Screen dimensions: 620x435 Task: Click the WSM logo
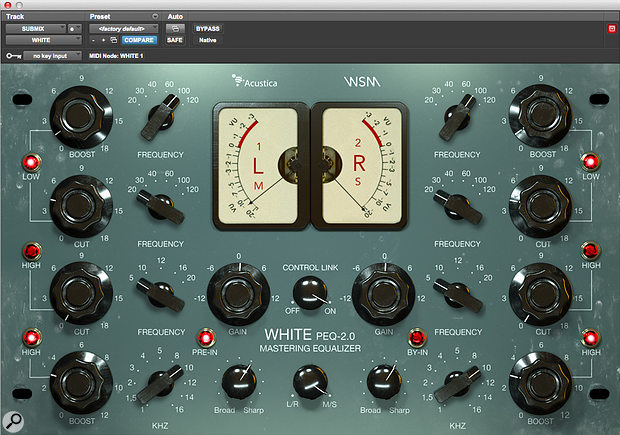coord(362,82)
